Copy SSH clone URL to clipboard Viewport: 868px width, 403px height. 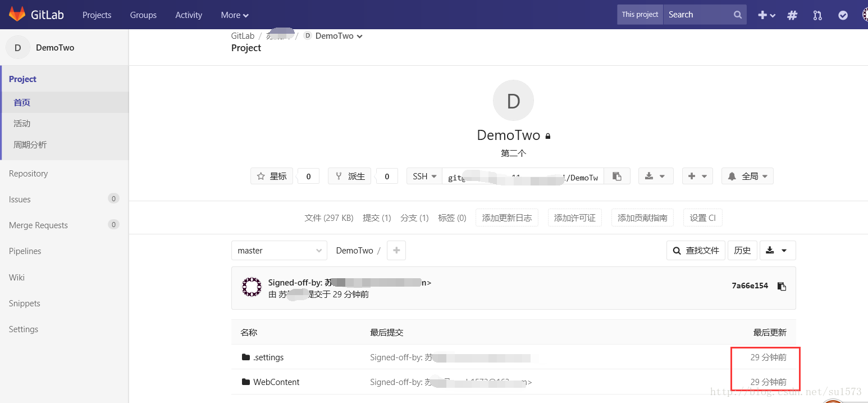point(617,176)
